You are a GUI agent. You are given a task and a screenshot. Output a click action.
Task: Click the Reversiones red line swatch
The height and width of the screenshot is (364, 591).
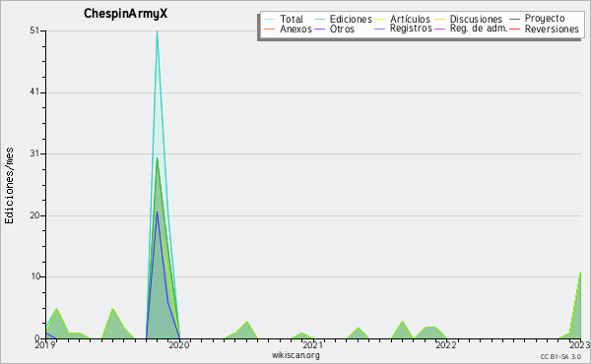[515, 29]
